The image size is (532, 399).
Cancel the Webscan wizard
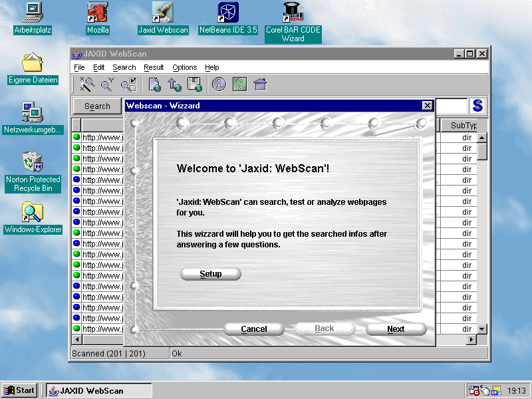[x=254, y=329]
